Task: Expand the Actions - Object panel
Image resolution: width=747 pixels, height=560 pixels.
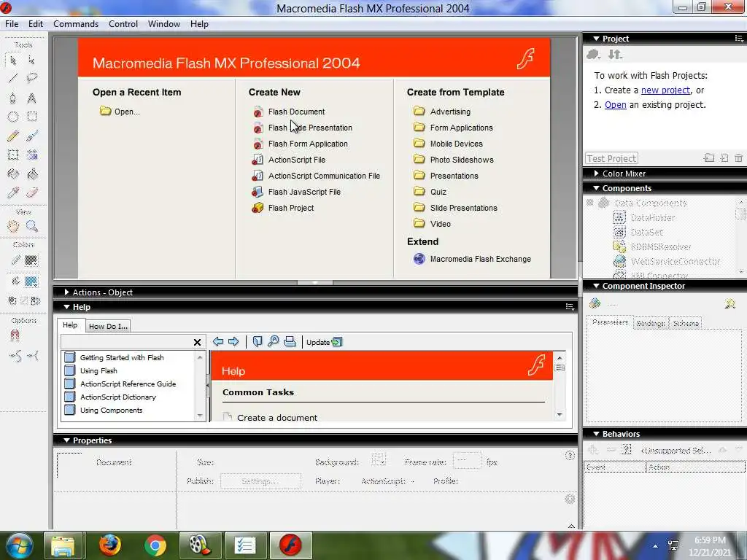Action: [66, 292]
